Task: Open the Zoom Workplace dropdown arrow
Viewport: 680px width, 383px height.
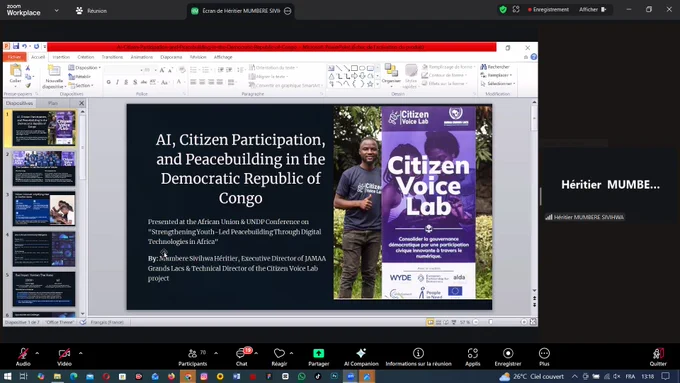Action: (56, 10)
